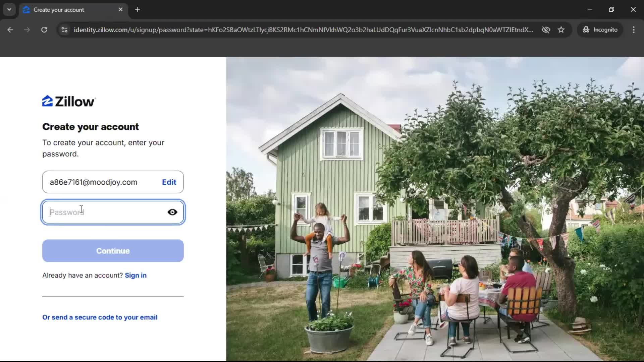Click the third-party cookies blocked icon

(x=546, y=29)
